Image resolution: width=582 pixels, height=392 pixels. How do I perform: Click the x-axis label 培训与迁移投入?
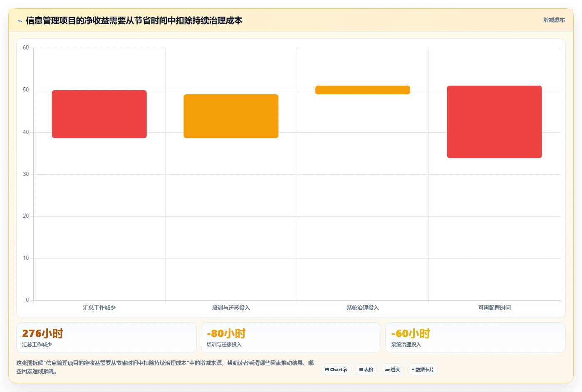(231, 308)
